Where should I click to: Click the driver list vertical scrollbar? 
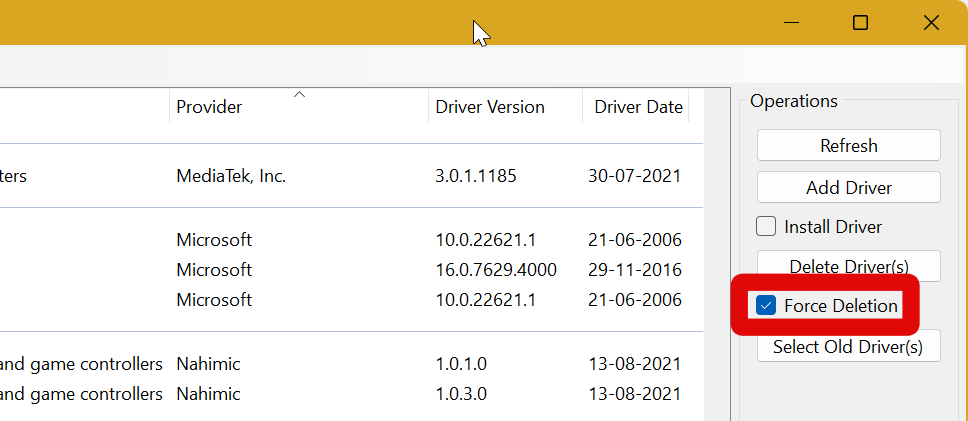(x=715, y=250)
